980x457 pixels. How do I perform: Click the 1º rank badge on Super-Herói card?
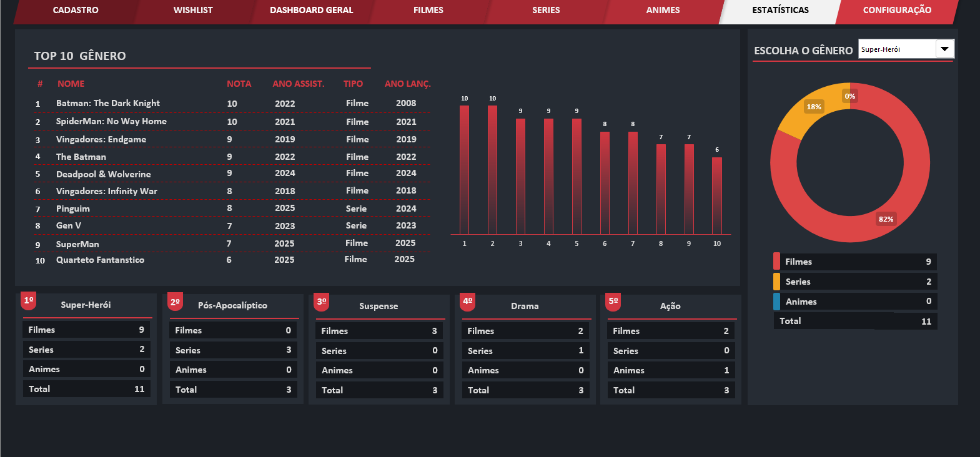coord(29,300)
